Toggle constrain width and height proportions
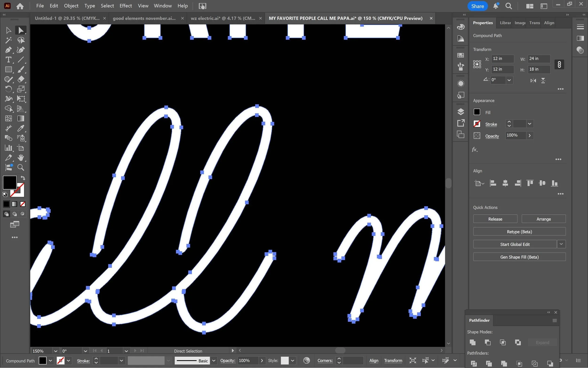This screenshot has width=588, height=368. coord(559,65)
